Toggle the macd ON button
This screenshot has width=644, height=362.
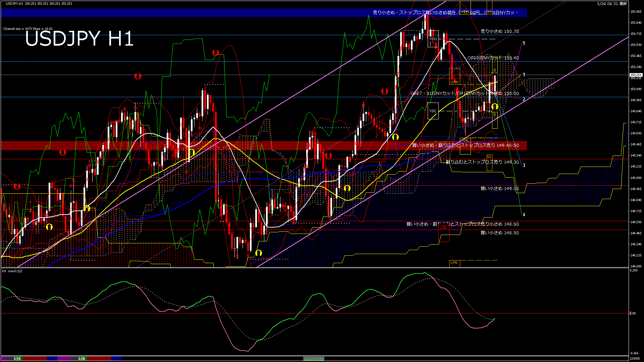point(314,359)
